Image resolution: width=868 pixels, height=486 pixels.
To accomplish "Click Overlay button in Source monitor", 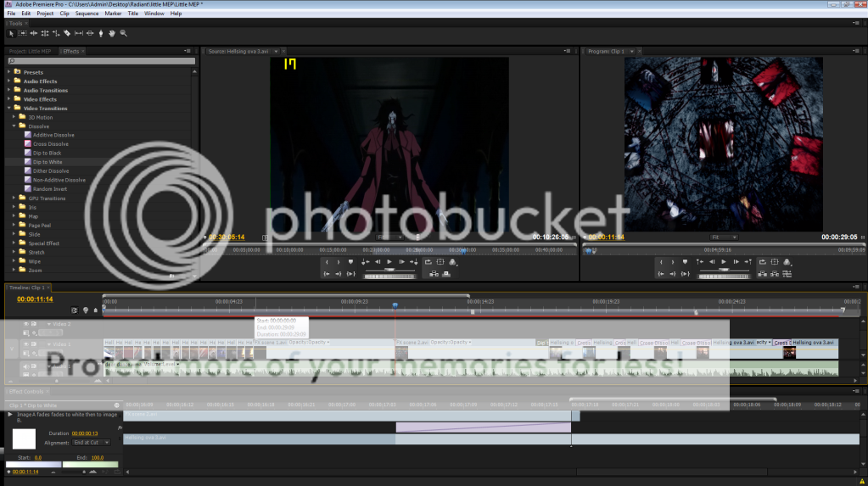I will (446, 274).
